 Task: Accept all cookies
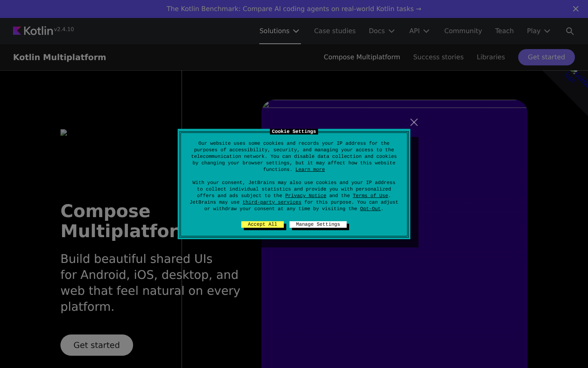pyautogui.click(x=263, y=224)
